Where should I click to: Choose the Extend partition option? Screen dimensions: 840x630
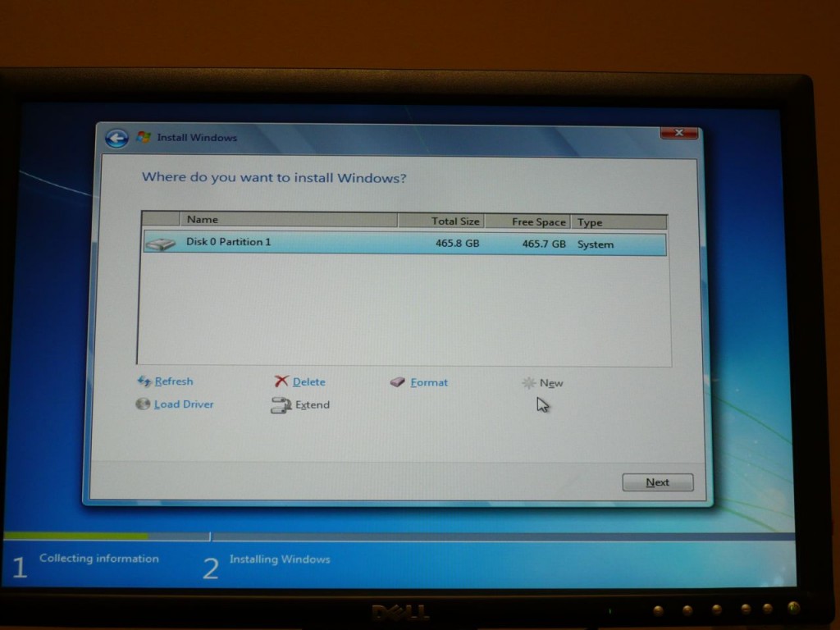[313, 405]
